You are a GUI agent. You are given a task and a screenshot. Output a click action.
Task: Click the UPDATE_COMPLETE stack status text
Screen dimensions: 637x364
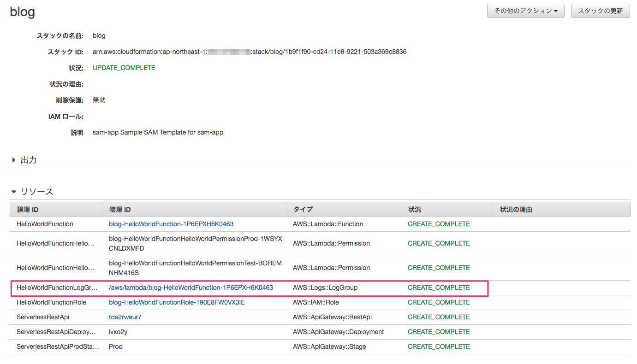click(x=124, y=67)
